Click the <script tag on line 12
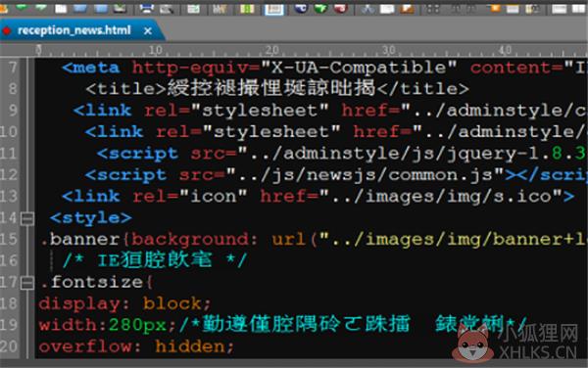The height and width of the screenshot is (368, 588). [126, 175]
